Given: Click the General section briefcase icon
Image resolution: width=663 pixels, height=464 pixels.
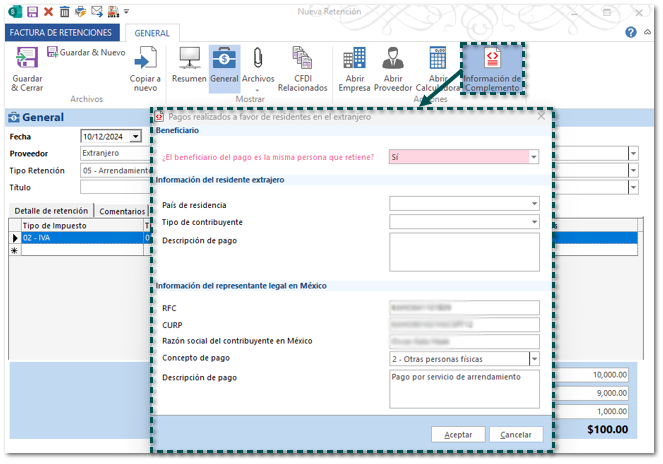Looking at the screenshot, I should pyautogui.click(x=14, y=117).
